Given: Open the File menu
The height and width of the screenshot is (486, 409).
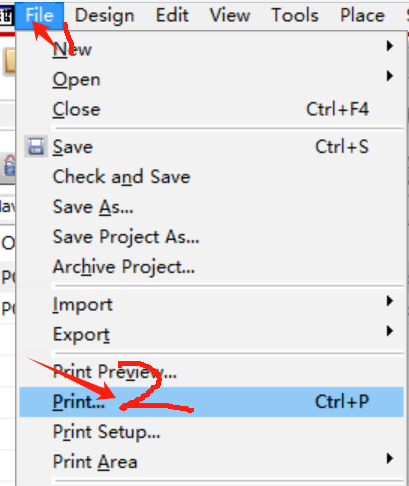Looking at the screenshot, I should pos(39,15).
